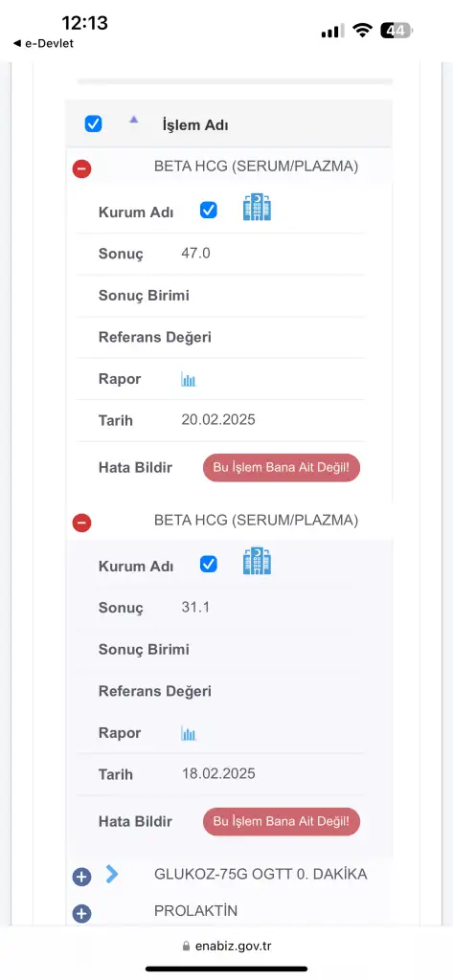Collapse second BETA HCG row with red minus

tap(82, 523)
